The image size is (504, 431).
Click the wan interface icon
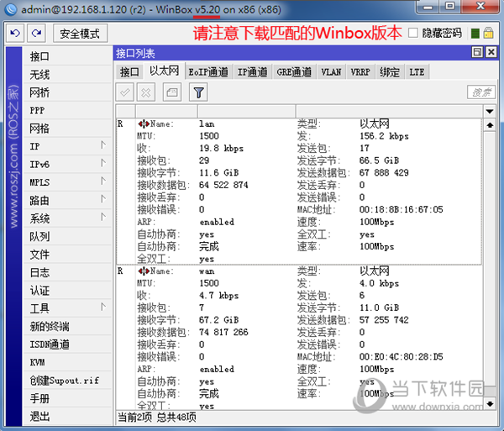coord(144,271)
